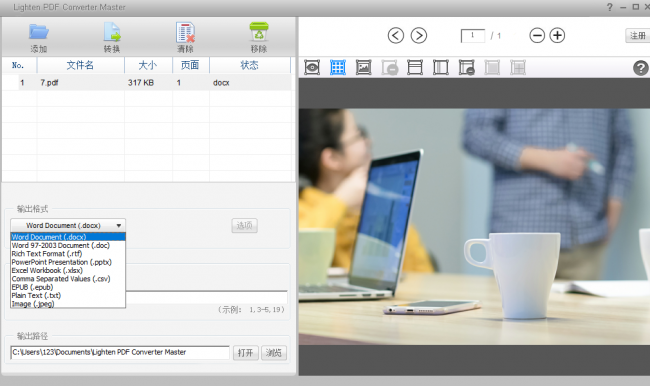The width and height of the screenshot is (650, 386).
Task: Click the Open (打开) output folder button
Action: (245, 353)
